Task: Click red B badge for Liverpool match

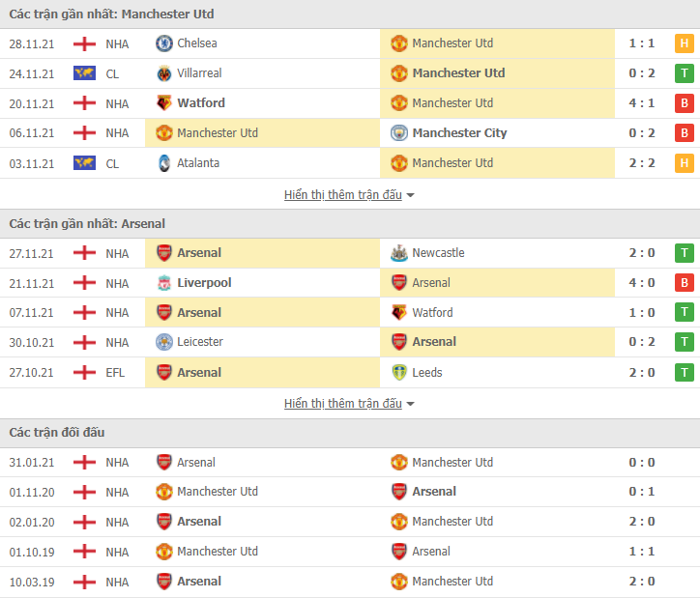Action: click(684, 283)
